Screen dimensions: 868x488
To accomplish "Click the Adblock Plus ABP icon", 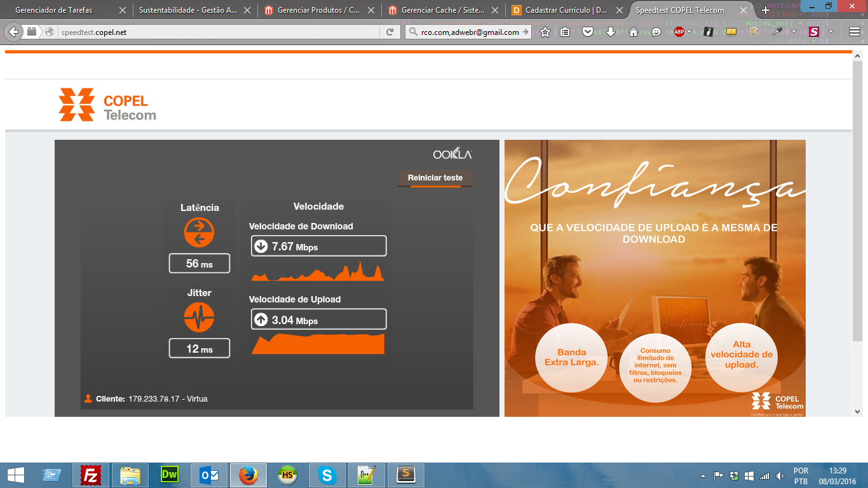I will (679, 32).
